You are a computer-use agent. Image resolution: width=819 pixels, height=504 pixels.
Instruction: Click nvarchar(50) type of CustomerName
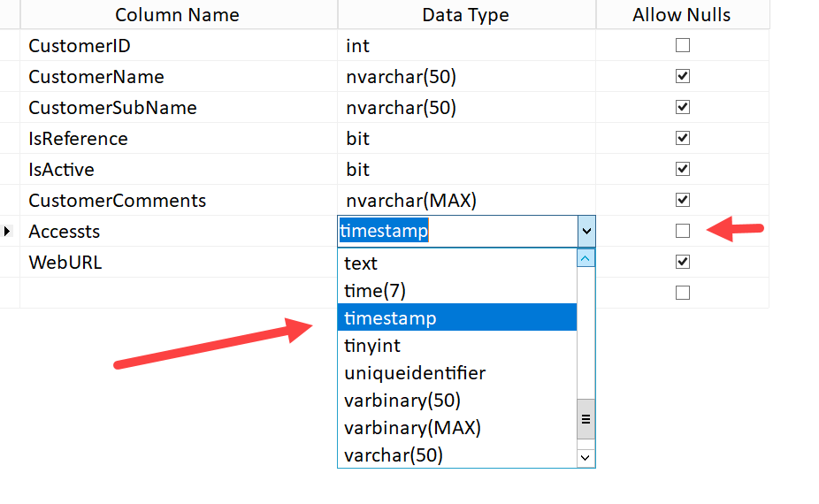[x=466, y=76]
